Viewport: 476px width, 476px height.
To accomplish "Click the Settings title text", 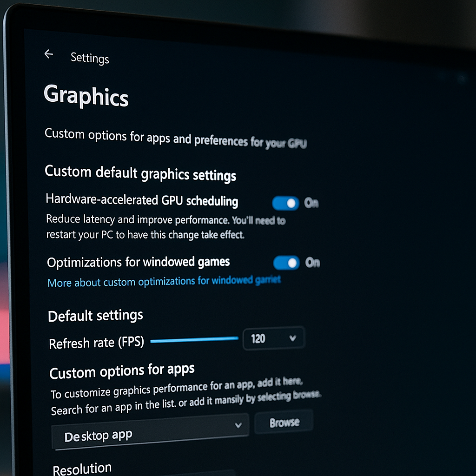I will 90,58.
